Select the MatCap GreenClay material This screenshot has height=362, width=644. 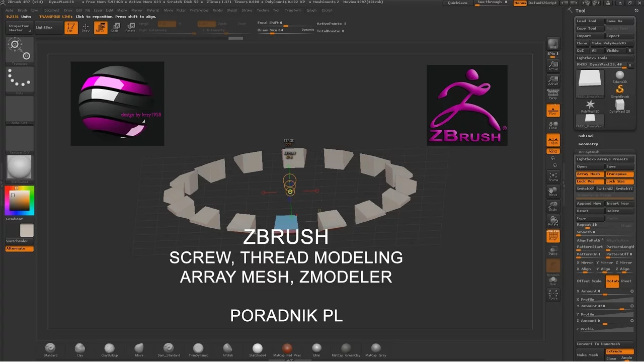pos(346,349)
